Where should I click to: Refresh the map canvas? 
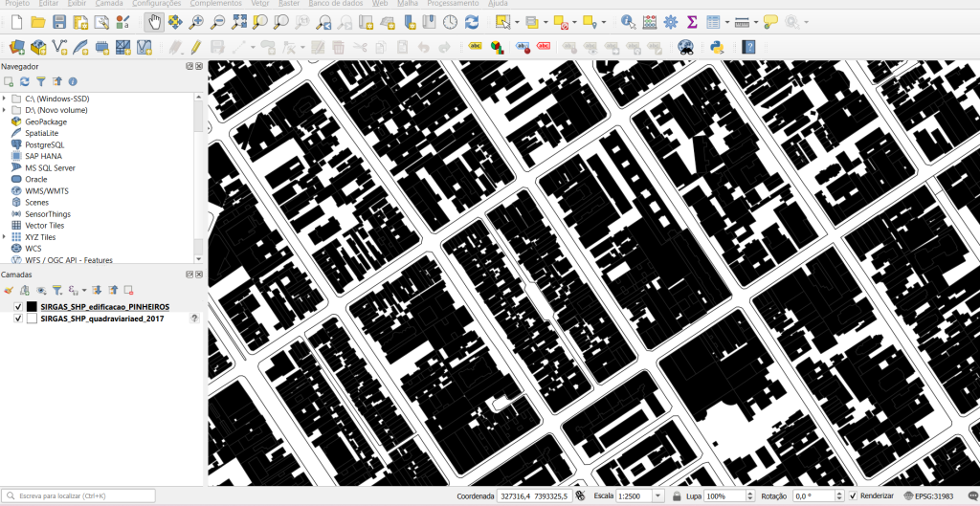(x=472, y=23)
